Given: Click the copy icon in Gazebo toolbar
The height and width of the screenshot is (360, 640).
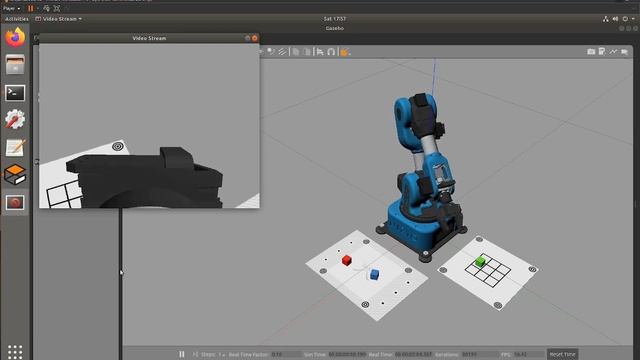Looking at the screenshot, I should [x=296, y=52].
